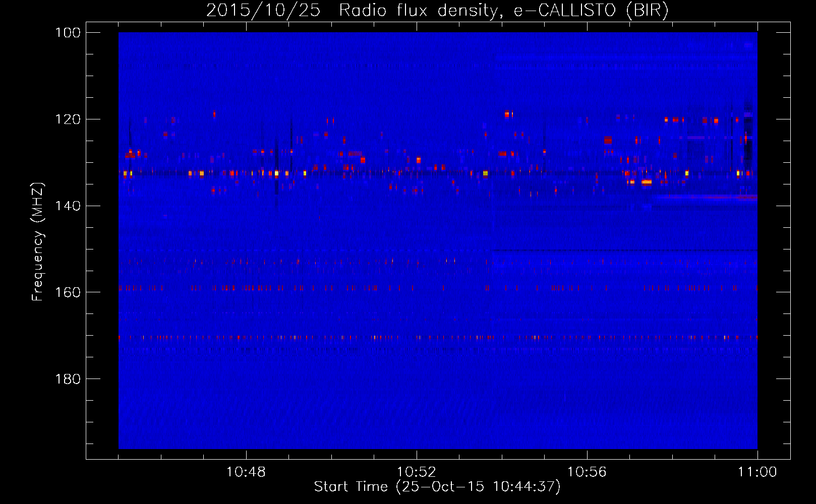The image size is (816, 504).
Task: Click the 11:00 time tick label
Action: [757, 472]
